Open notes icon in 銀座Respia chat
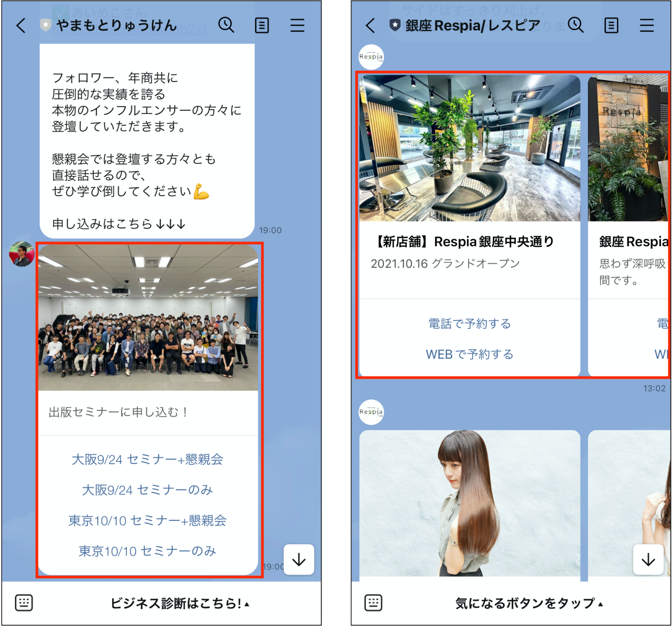 [x=611, y=25]
